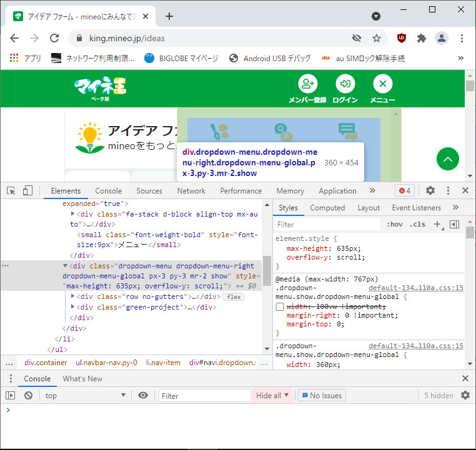The image size is (476, 450).
Task: Click the console live expression eye icon
Action: point(143,395)
